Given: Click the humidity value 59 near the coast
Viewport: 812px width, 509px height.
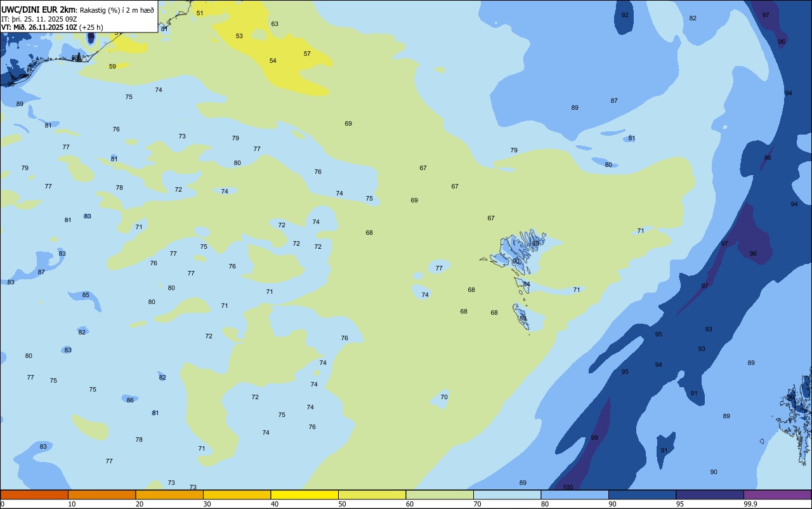Looking at the screenshot, I should [112, 66].
